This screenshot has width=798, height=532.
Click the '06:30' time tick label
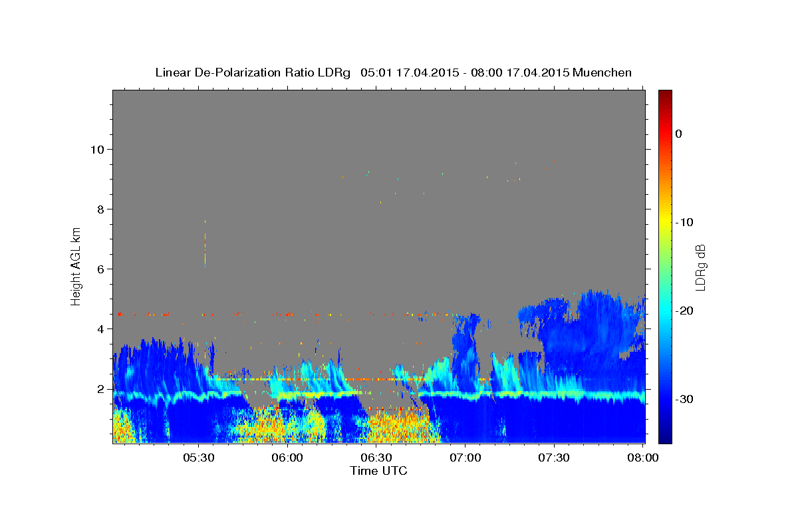[x=376, y=458]
